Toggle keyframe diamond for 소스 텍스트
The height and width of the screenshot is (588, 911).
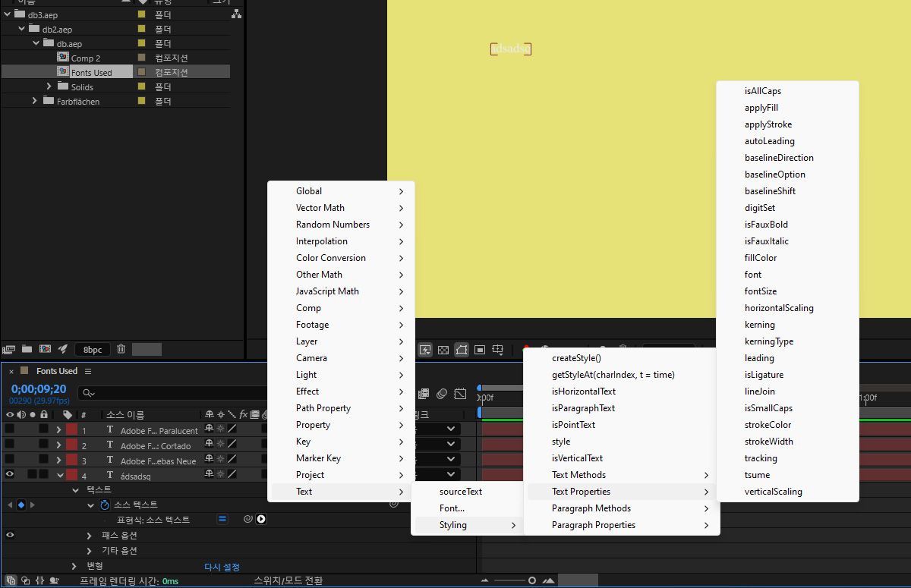click(x=20, y=505)
